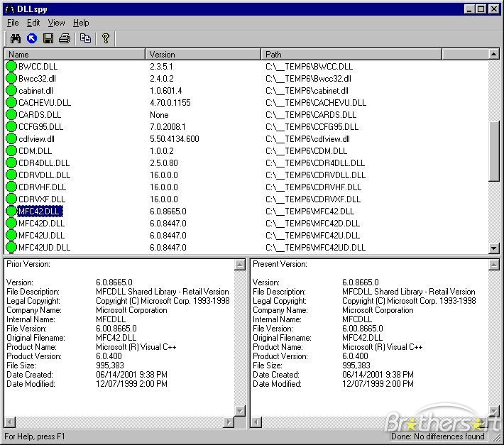Select MFC42D.DLL in the list
The height and width of the screenshot is (445, 504).
(41, 224)
